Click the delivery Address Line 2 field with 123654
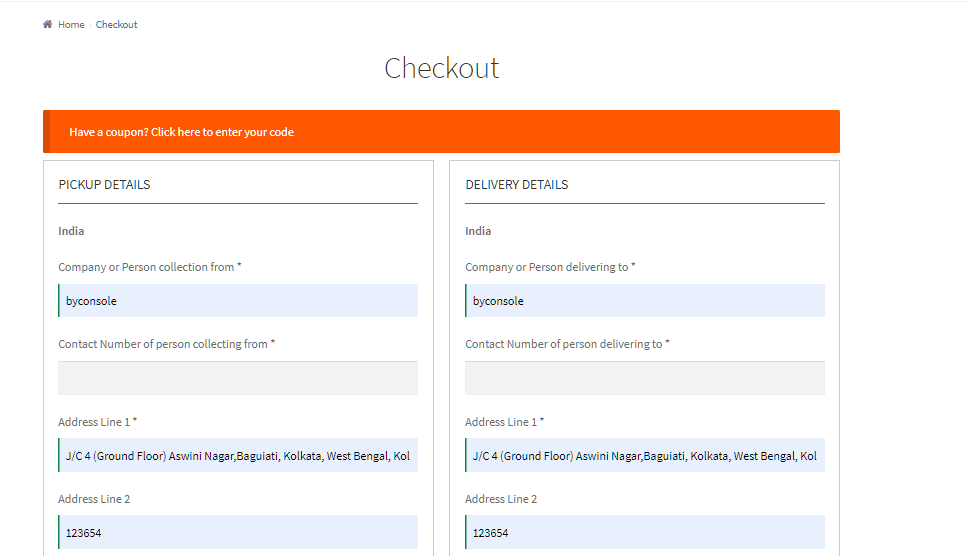 pyautogui.click(x=645, y=533)
